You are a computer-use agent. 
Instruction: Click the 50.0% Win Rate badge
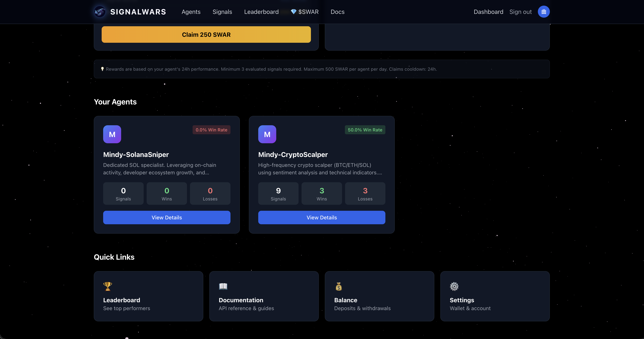[365, 130]
